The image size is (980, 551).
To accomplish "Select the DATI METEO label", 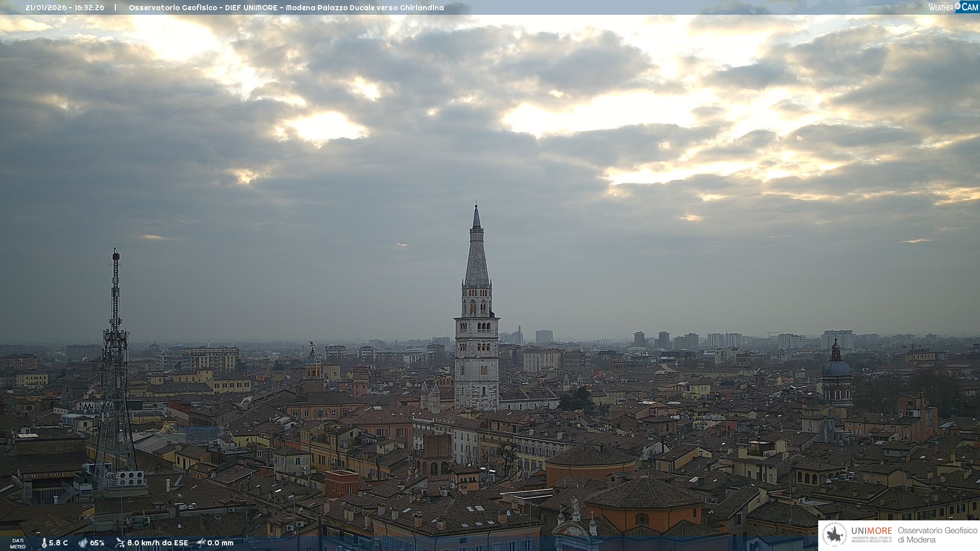I will [x=18, y=543].
